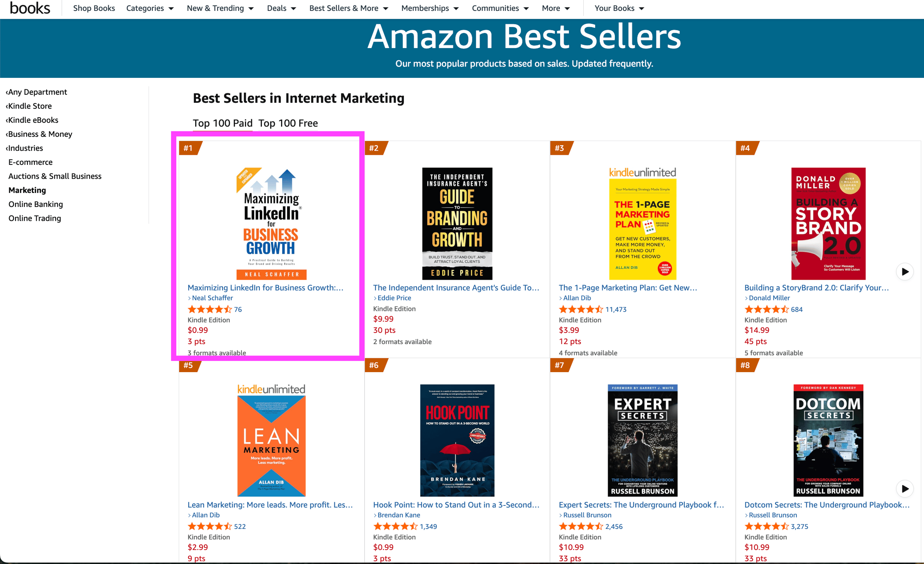This screenshot has width=924, height=564.
Task: Select the Top 100 Paid tab
Action: tap(223, 123)
